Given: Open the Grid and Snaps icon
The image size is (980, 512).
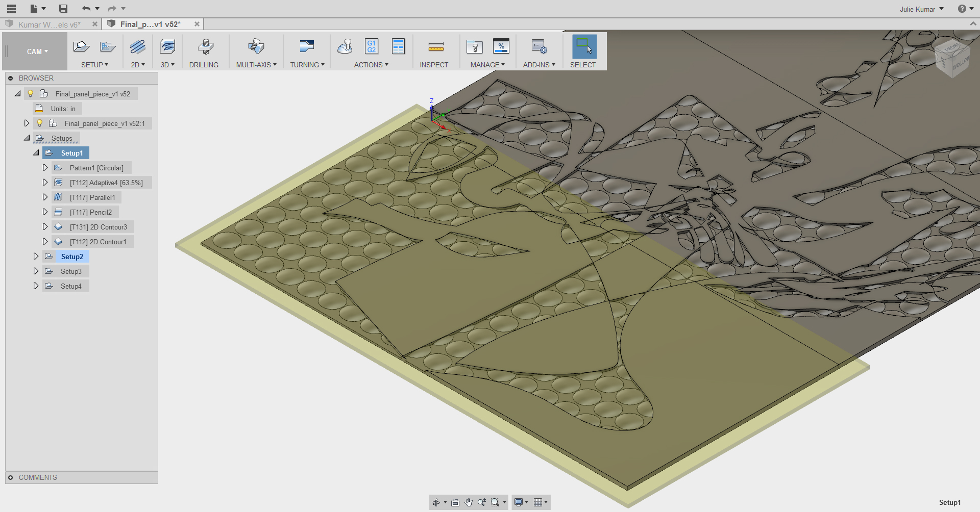Looking at the screenshot, I should [538, 502].
